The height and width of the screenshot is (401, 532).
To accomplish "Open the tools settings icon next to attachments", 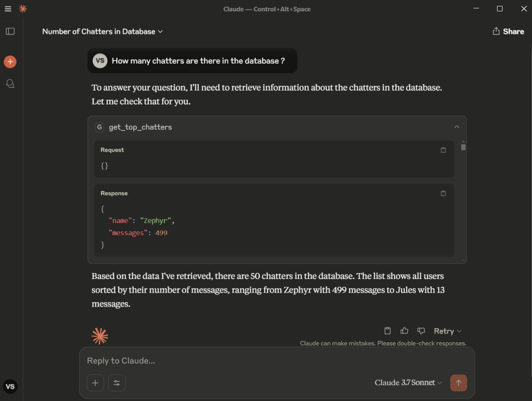I will 117,383.
